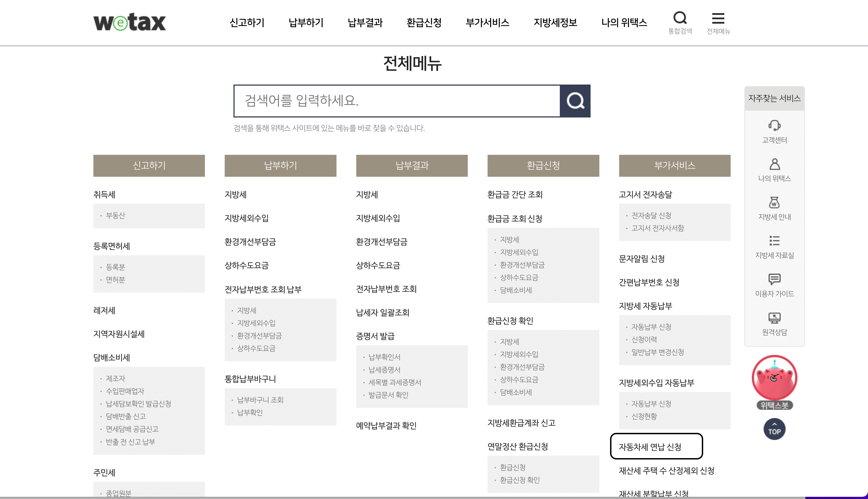Open the 전체메뉴 hamburger icon
The image size is (868, 499).
718,18
